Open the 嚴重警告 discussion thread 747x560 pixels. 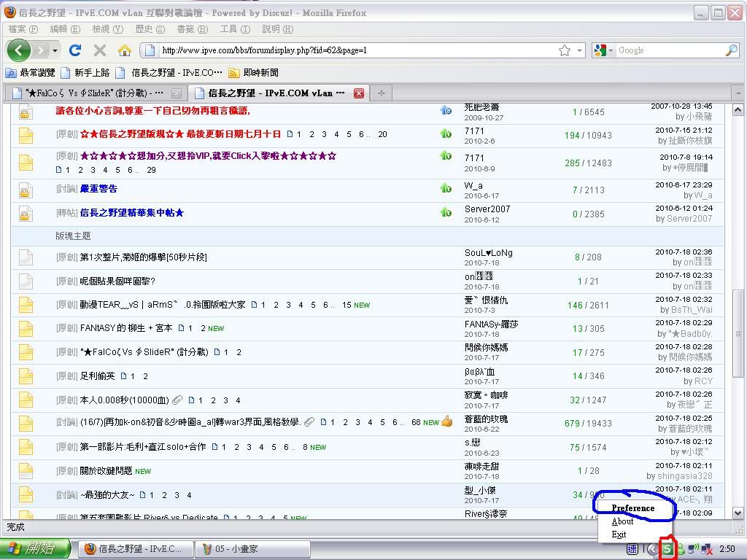click(98, 189)
